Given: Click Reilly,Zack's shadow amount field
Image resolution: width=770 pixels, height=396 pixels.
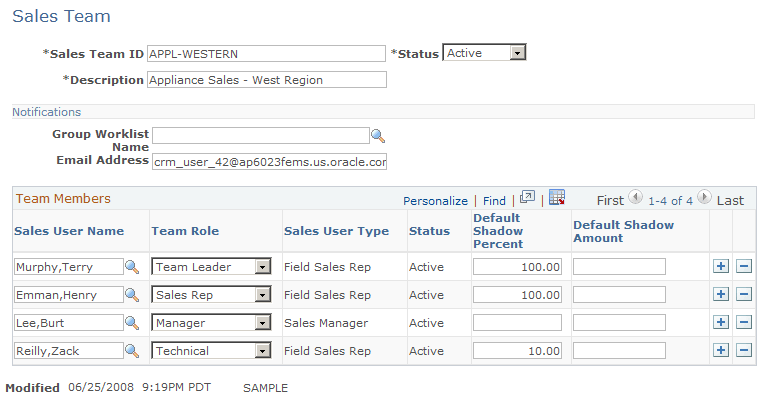Looking at the screenshot, I should click(619, 351).
